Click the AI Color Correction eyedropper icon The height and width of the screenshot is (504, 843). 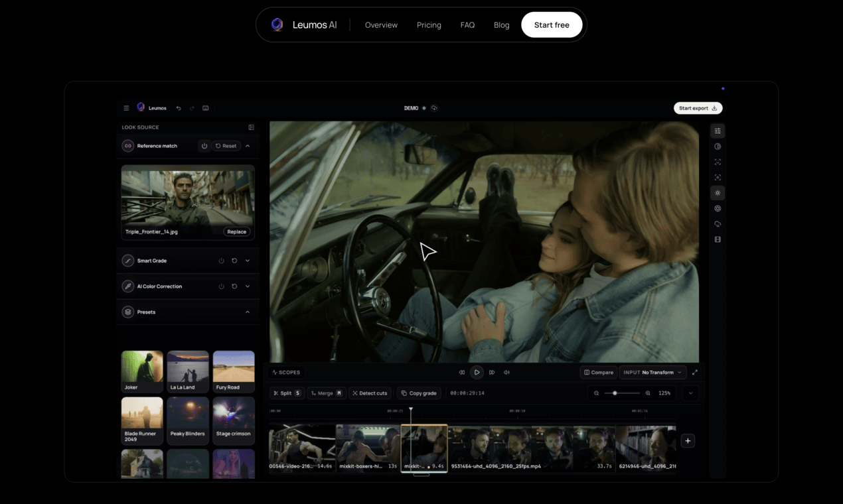(128, 286)
